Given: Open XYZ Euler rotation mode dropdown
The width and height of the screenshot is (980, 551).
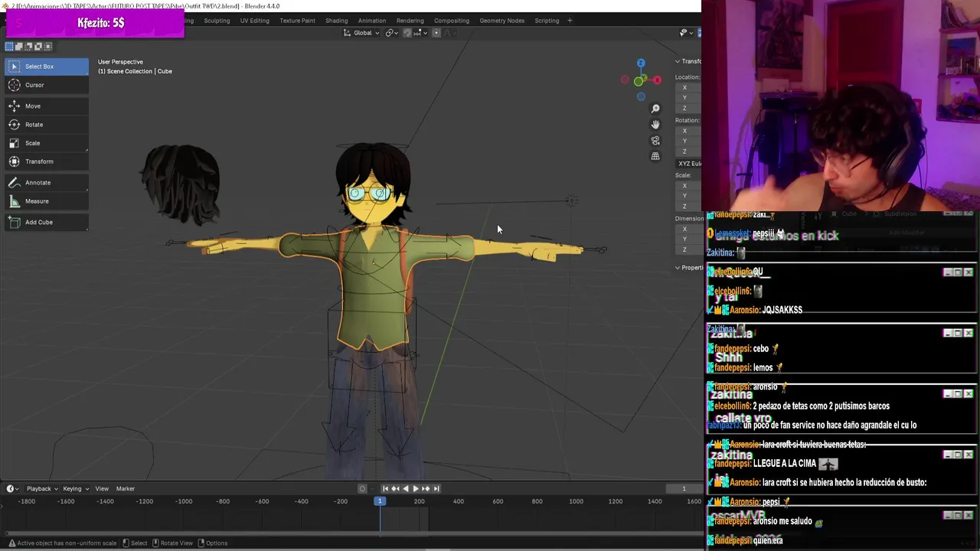Looking at the screenshot, I should point(688,164).
